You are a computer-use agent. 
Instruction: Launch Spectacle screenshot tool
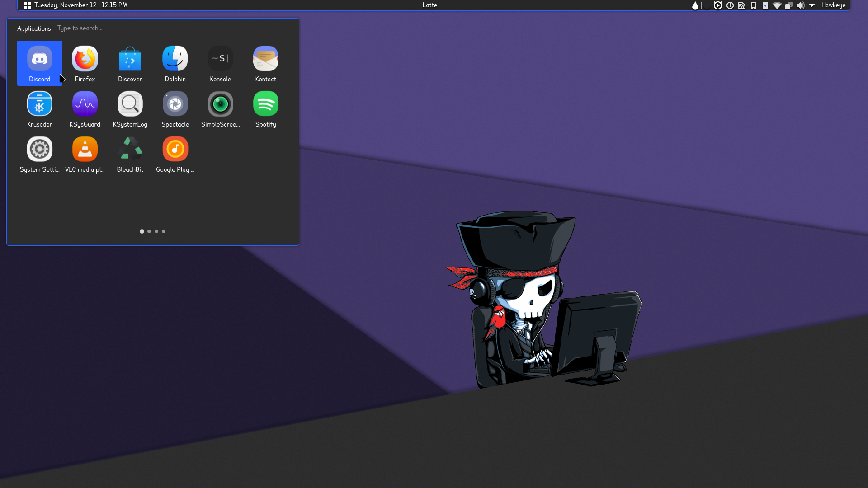pos(175,108)
